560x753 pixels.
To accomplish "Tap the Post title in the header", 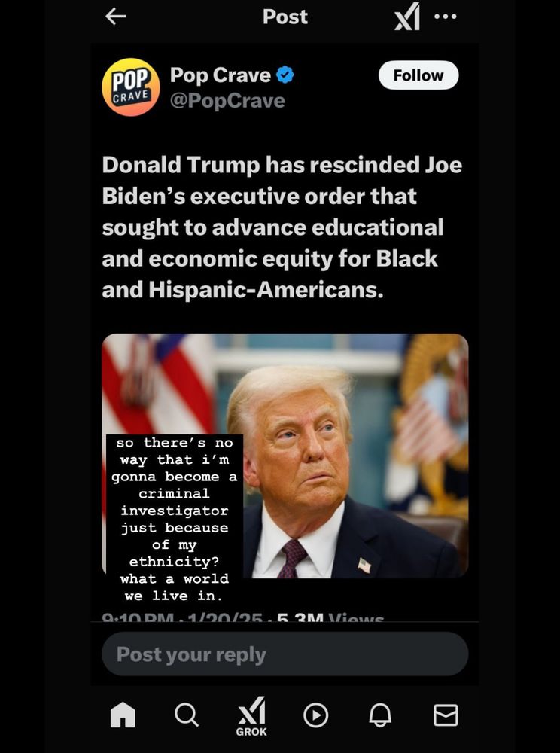I will (x=285, y=17).
